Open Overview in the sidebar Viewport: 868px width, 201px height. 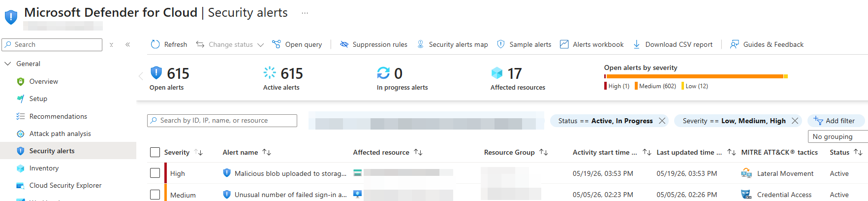pyautogui.click(x=43, y=81)
